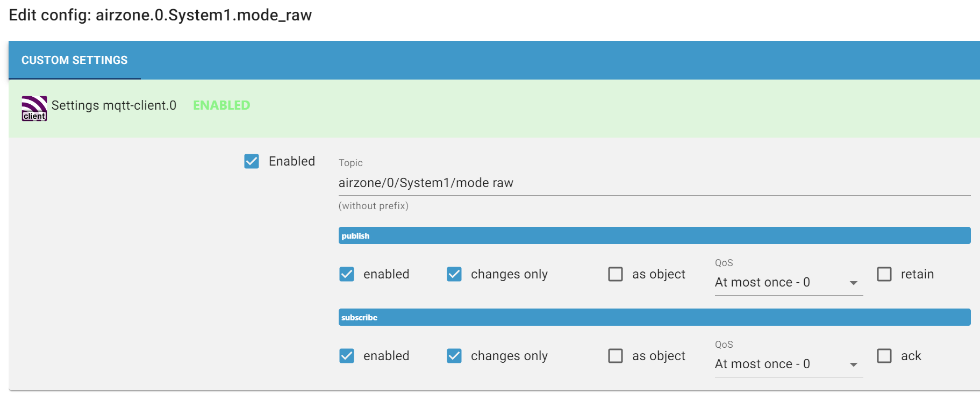
Task: Toggle publish enabled checkbox
Action: coord(347,274)
